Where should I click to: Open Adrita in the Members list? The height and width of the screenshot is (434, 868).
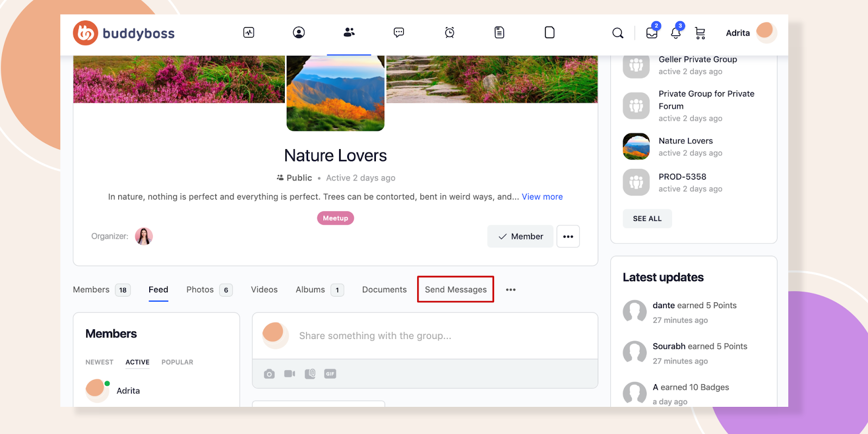128,391
